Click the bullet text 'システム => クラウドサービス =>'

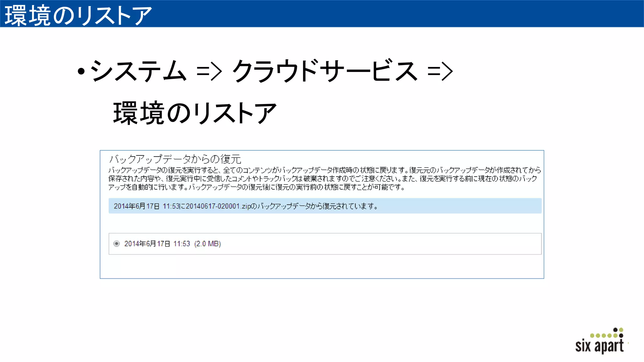coord(271,71)
